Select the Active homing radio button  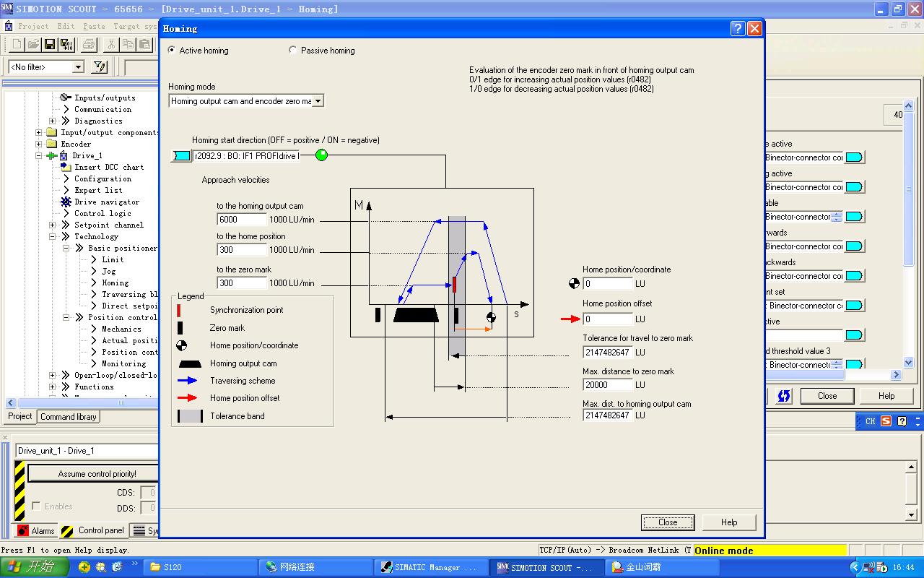click(x=171, y=51)
